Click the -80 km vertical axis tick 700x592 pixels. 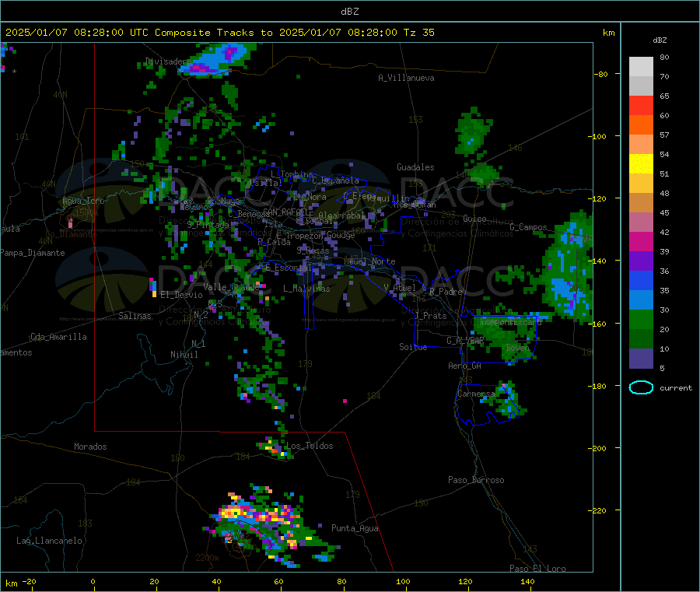click(x=601, y=74)
